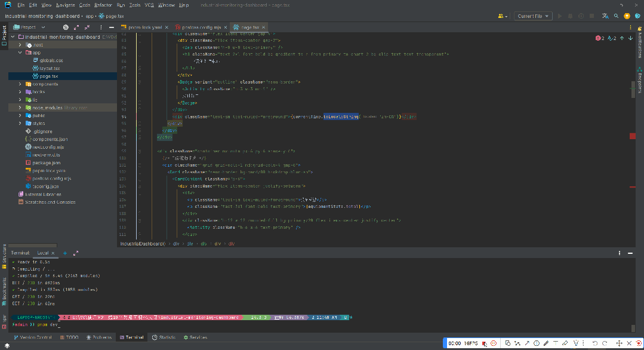
Task: Open the Notifications side panel
Action: pyautogui.click(x=639, y=44)
